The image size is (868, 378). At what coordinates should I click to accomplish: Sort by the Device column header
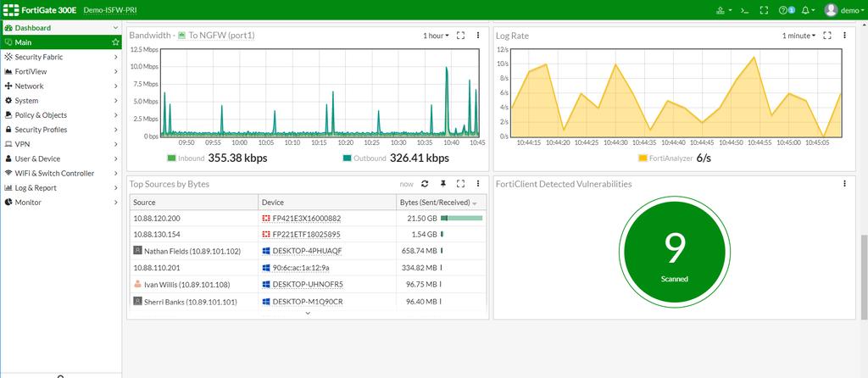(327, 203)
